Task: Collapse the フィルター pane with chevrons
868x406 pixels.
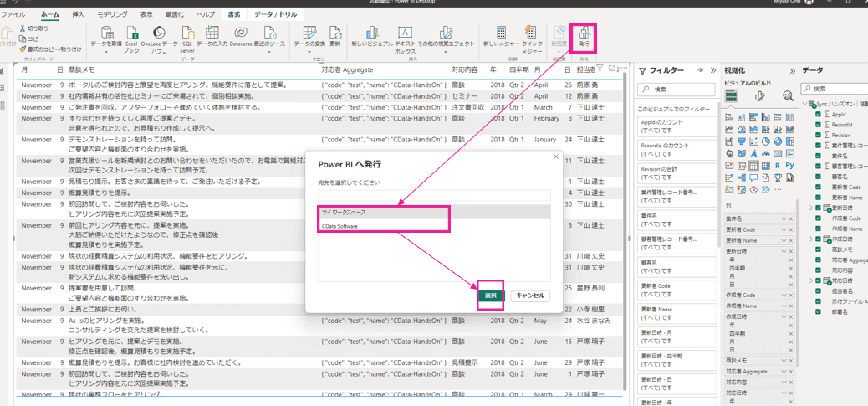Action: coord(713,71)
